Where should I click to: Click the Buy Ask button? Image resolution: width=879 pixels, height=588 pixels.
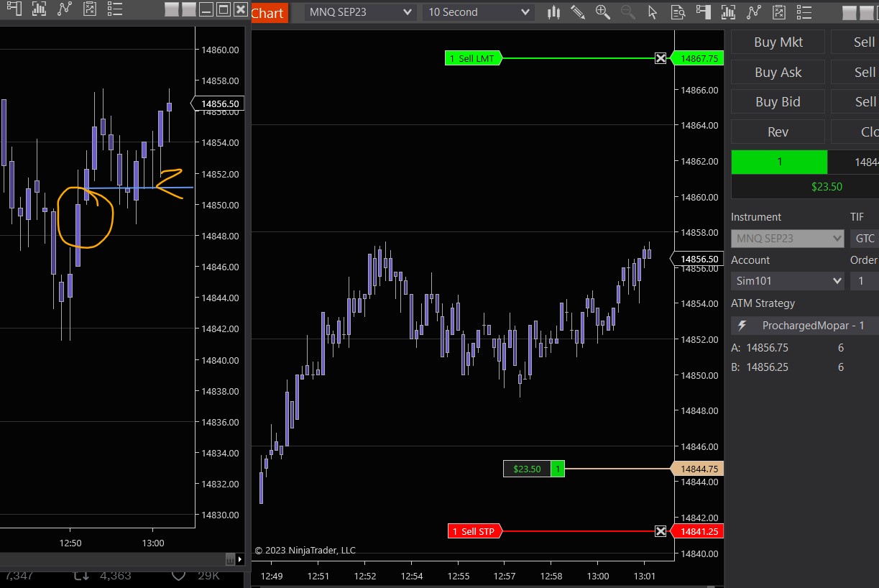pos(778,73)
